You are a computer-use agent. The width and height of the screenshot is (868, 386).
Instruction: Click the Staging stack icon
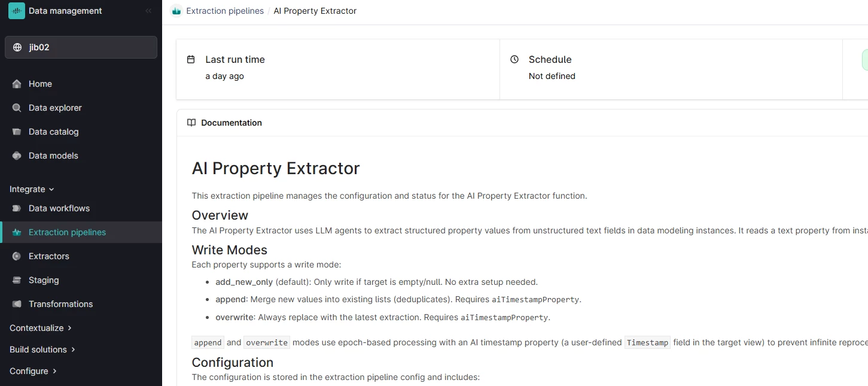[17, 280]
